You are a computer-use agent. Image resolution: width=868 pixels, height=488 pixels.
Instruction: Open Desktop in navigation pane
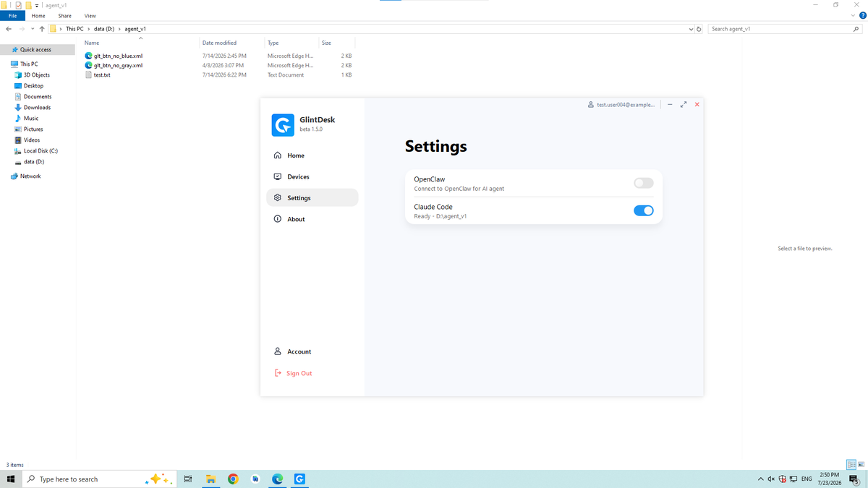33,85
